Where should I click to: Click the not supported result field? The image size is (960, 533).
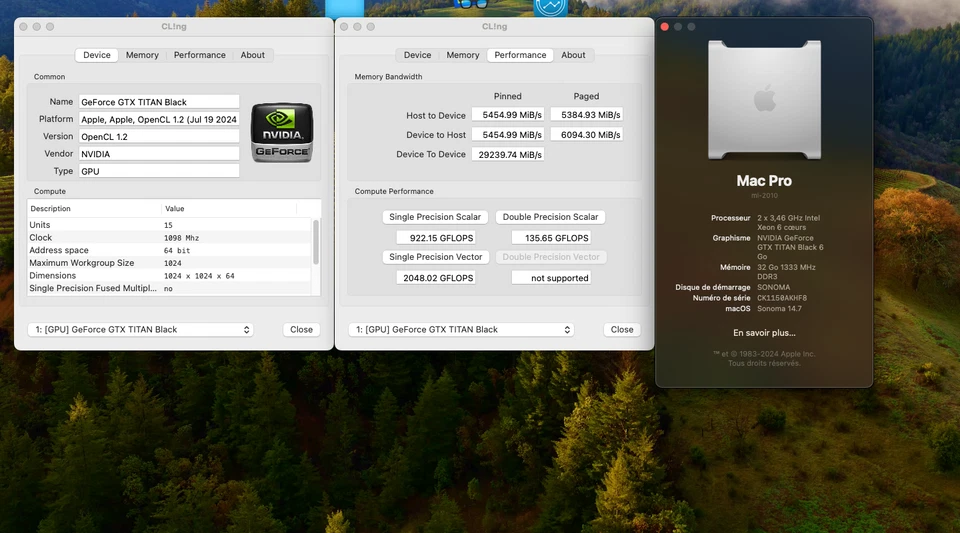click(x=552, y=278)
